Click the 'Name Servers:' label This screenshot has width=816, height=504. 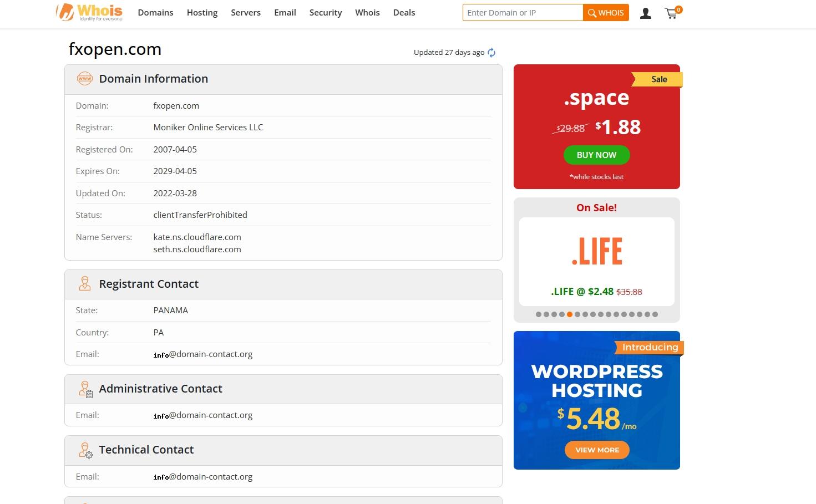pyautogui.click(x=104, y=237)
